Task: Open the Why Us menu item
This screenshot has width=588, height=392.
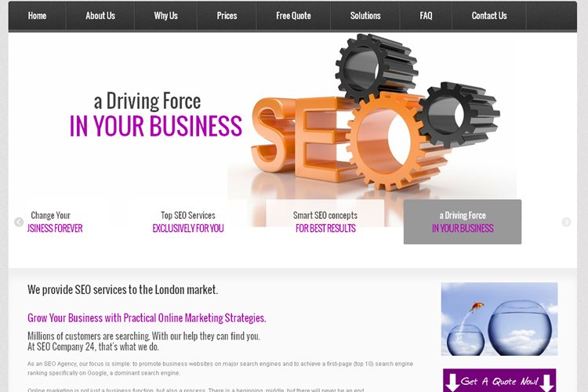Action: 165,16
